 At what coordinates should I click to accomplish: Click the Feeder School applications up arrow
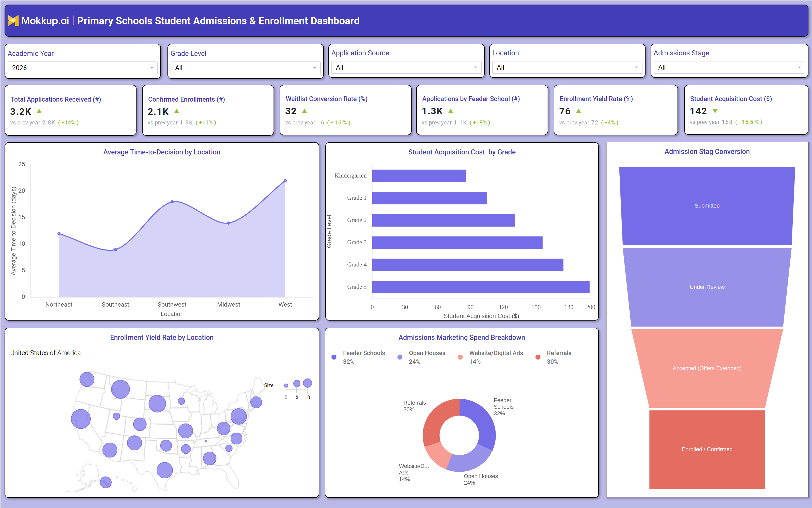coord(451,111)
